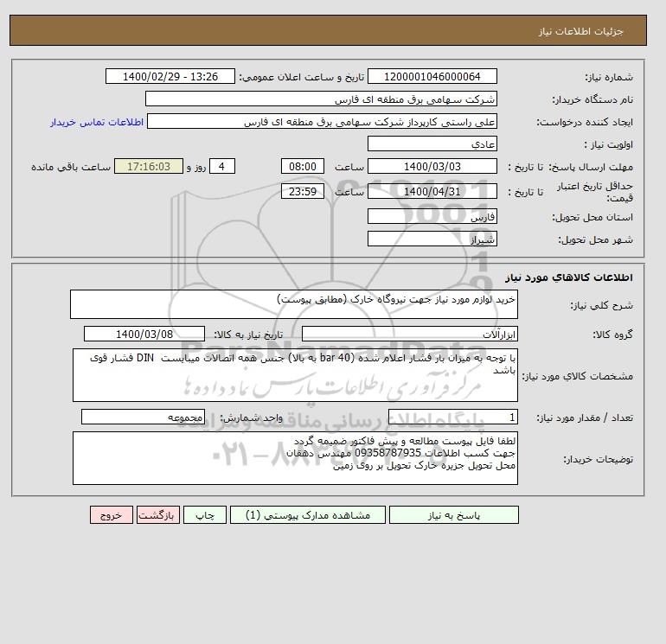The width and height of the screenshot is (666, 644).
Task: Click buyer name field شرکت سهامی برق منطقه ای فارس
Action: pyautogui.click(x=321, y=99)
